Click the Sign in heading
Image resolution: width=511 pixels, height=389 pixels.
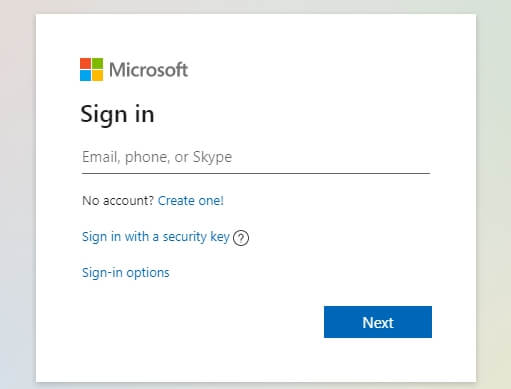117,114
